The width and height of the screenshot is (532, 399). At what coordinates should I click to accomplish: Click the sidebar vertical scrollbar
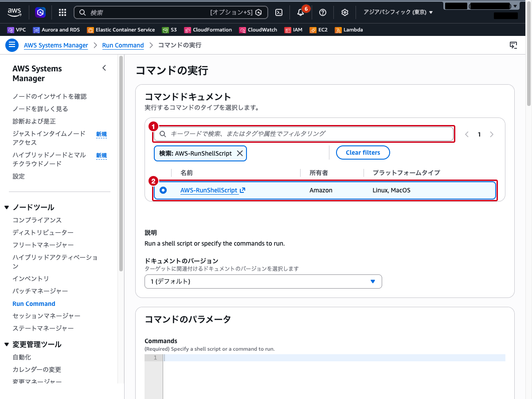(121, 163)
